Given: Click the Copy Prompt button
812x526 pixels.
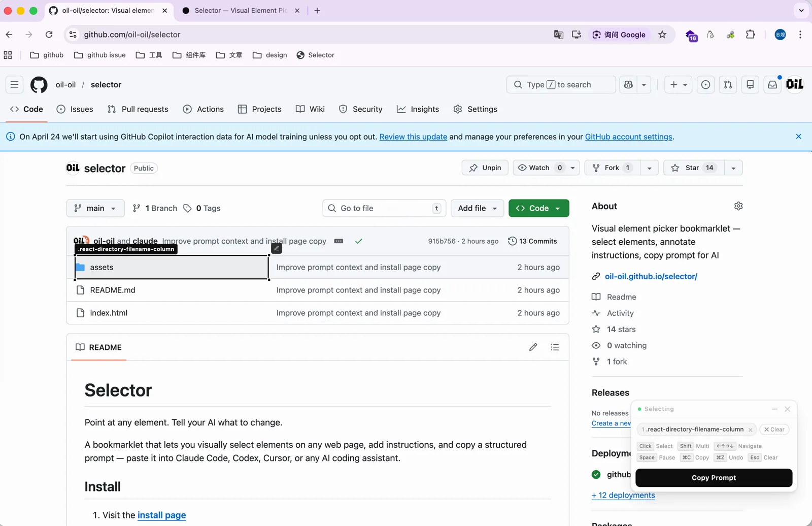Looking at the screenshot, I should [x=714, y=478].
